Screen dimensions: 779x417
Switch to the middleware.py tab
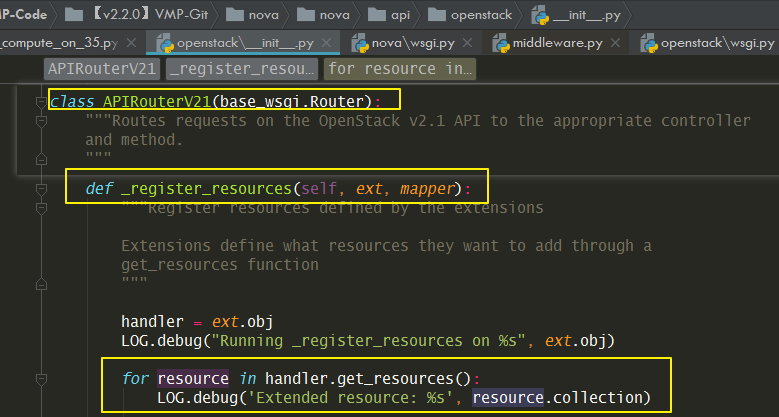point(557,43)
